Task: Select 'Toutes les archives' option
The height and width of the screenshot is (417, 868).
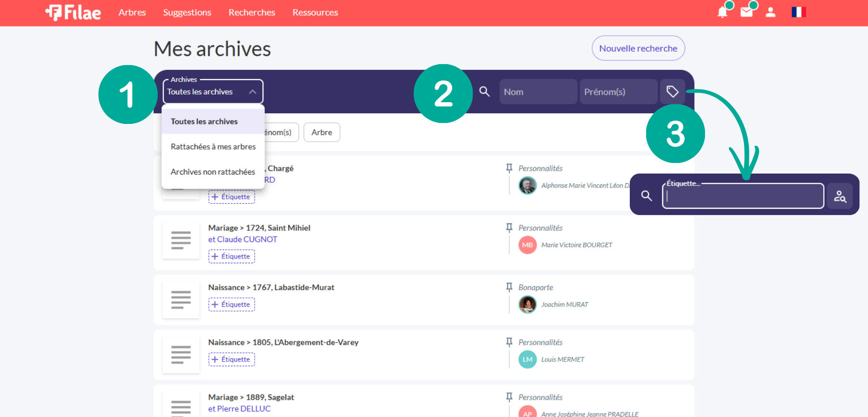Action: pyautogui.click(x=204, y=121)
